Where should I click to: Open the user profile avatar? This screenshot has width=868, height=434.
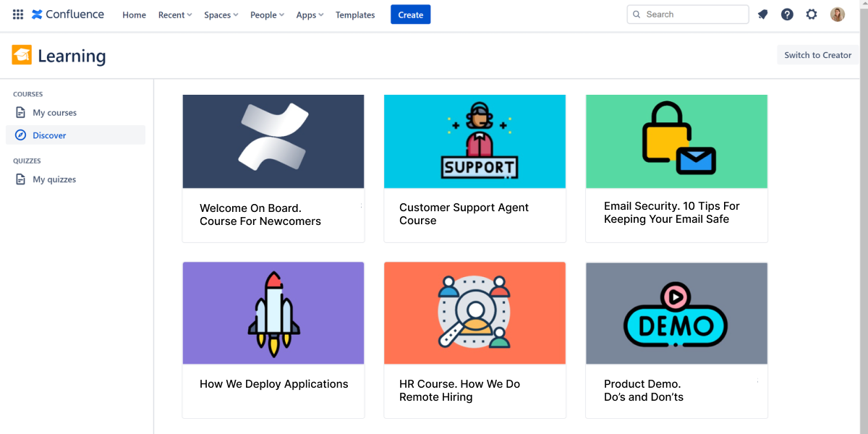coord(838,14)
